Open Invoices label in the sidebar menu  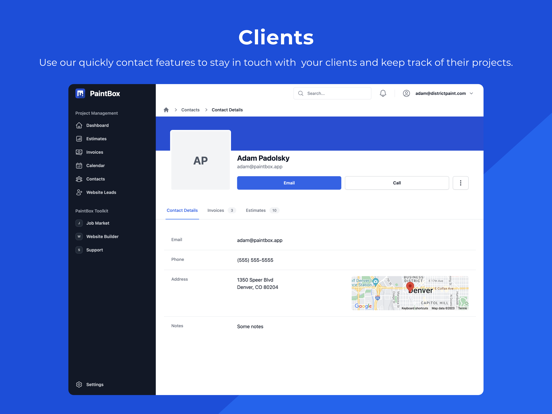tap(95, 152)
